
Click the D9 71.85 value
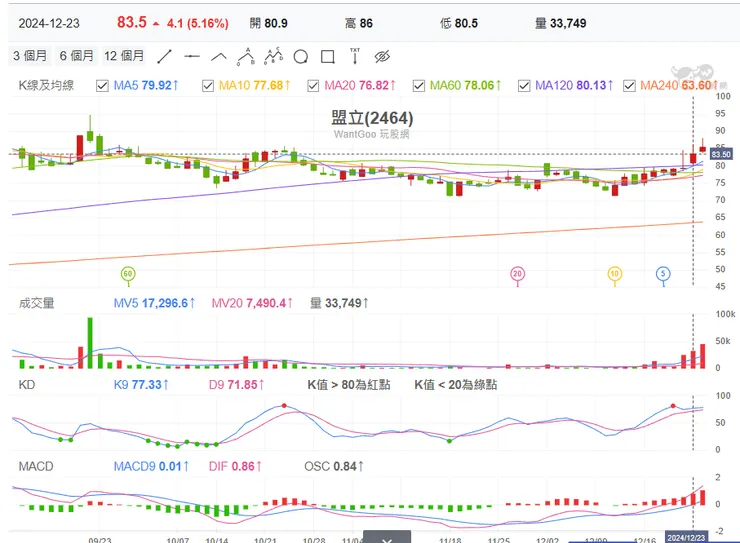click(x=236, y=385)
